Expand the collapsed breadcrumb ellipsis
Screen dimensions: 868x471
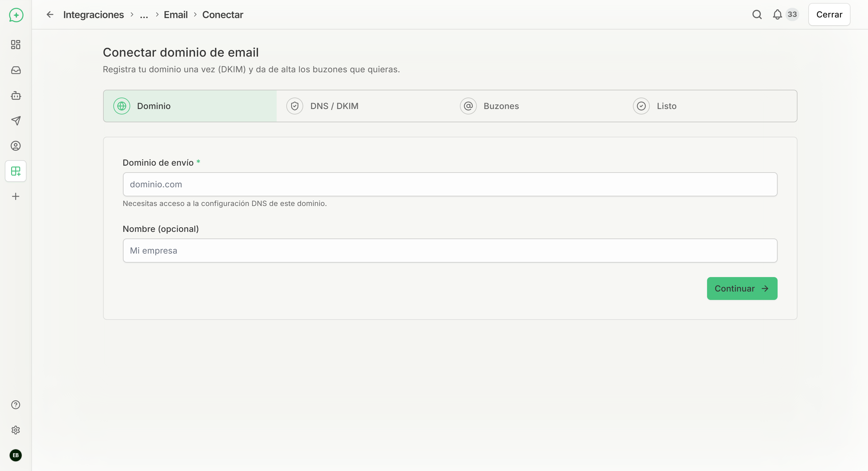point(144,15)
